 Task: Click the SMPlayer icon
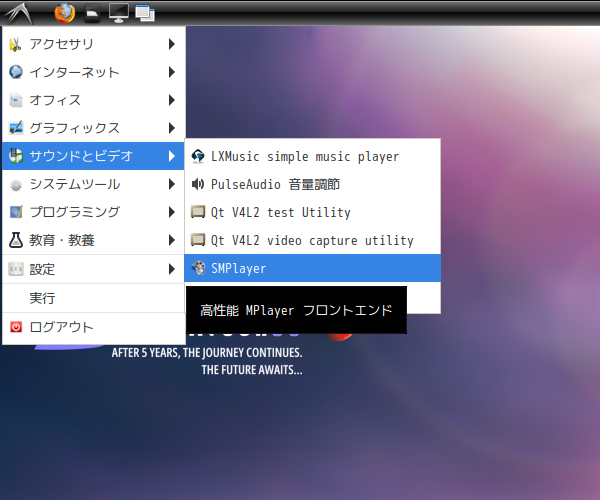pyautogui.click(x=198, y=268)
